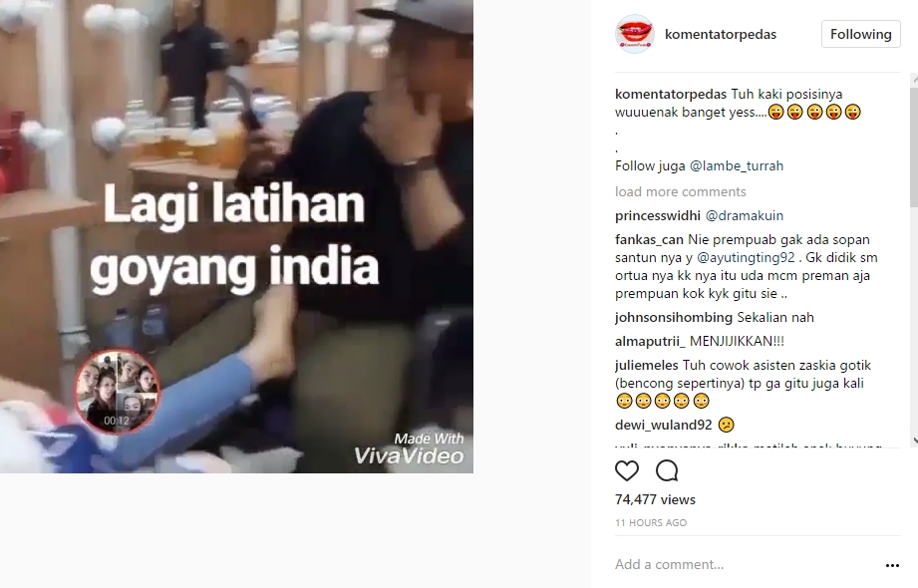
Task: Toggle the Following button for komentatorpedas
Action: [860, 34]
